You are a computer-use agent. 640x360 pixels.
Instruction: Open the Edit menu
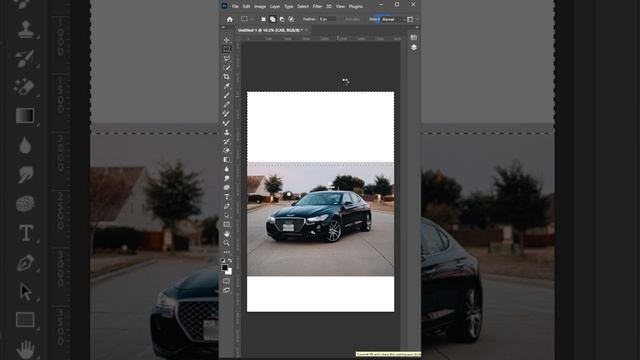click(x=246, y=6)
